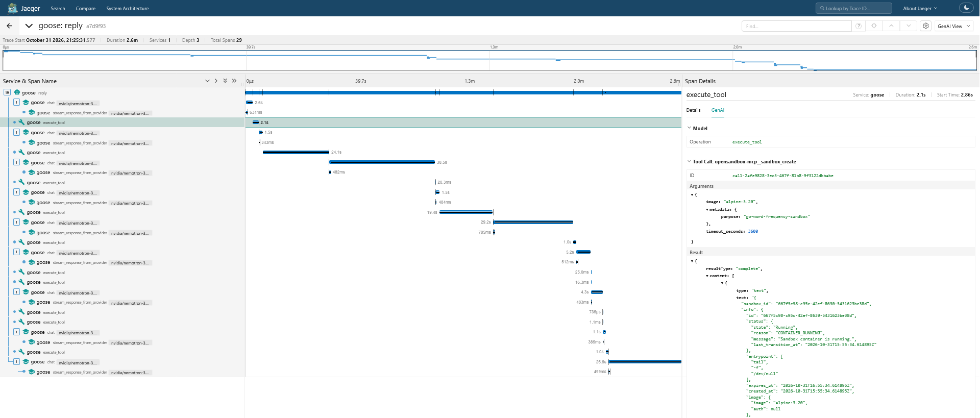The width and height of the screenshot is (980, 418).
Task: Toggle the 19 children count box
Action: 7,92
